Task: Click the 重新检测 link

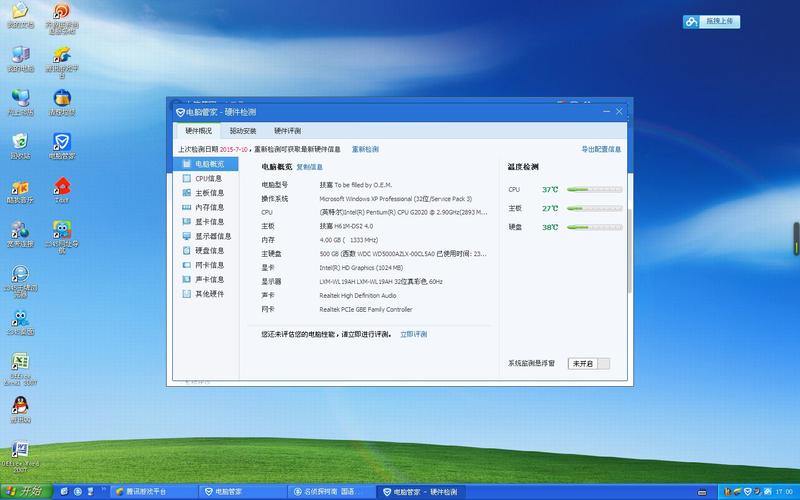Action: click(365, 149)
